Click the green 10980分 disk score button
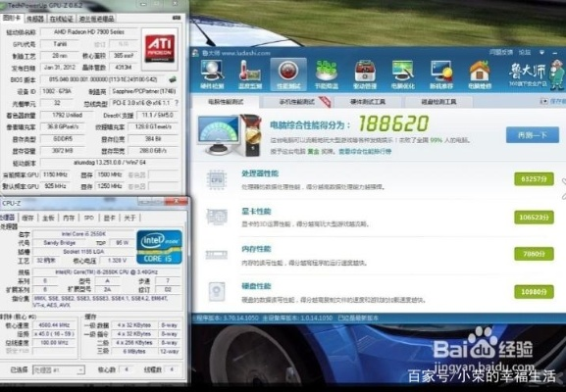The width and height of the screenshot is (566, 392). [x=534, y=291]
